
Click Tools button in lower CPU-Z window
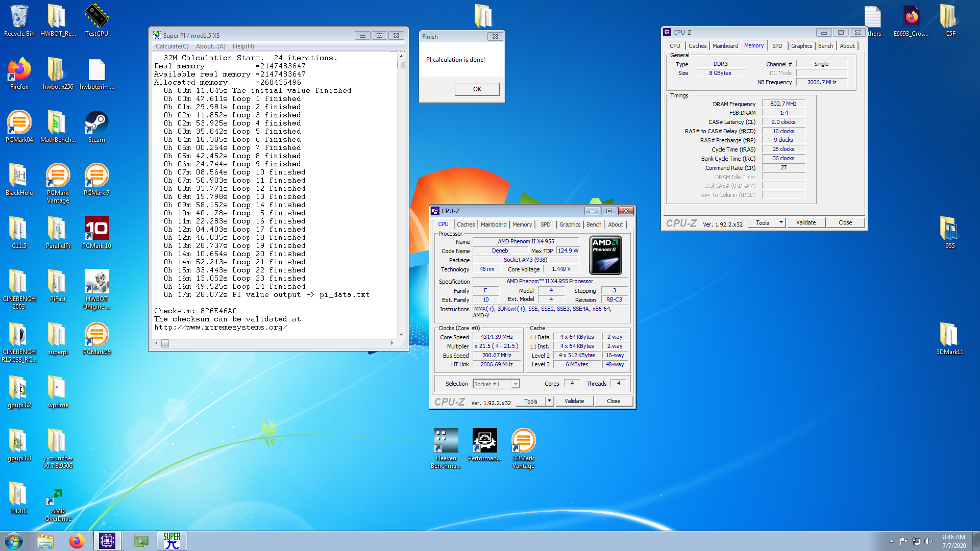click(x=531, y=401)
